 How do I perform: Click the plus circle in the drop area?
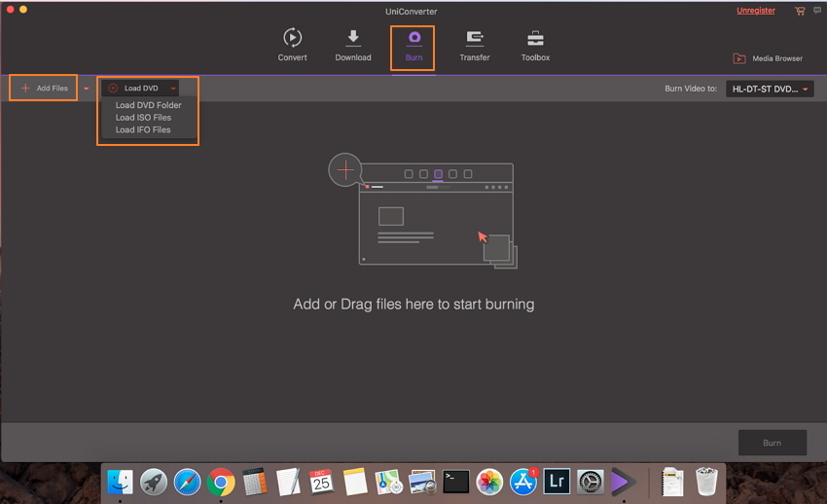pyautogui.click(x=345, y=169)
